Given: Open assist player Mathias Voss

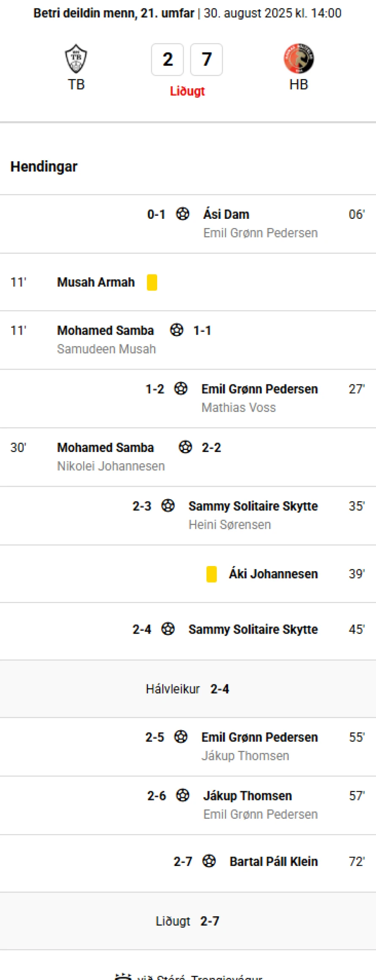Looking at the screenshot, I should point(239,408).
